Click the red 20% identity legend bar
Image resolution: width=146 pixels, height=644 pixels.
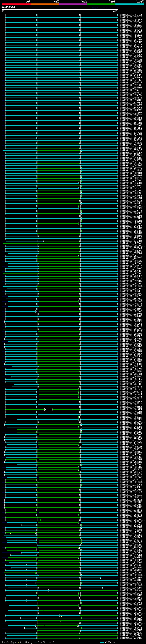click(x=16, y=4)
